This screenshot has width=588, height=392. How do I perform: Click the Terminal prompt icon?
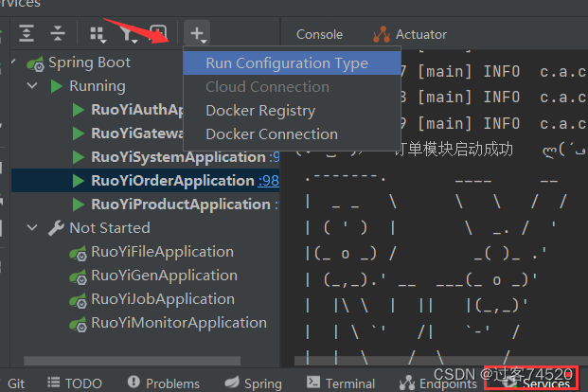coord(313,383)
